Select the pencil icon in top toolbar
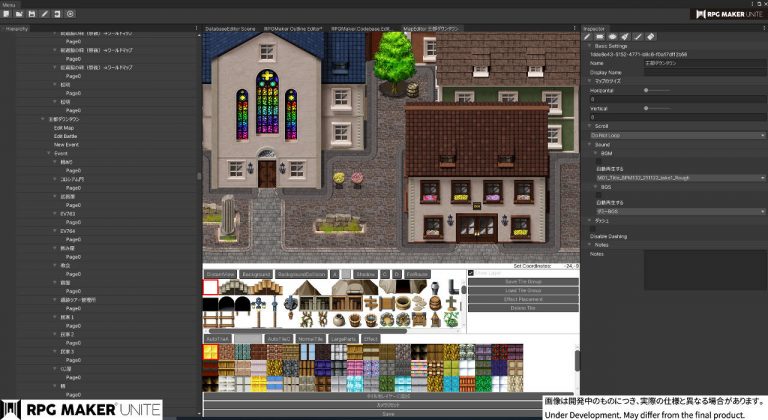Viewport: 768px width, 420px height. coord(44,14)
